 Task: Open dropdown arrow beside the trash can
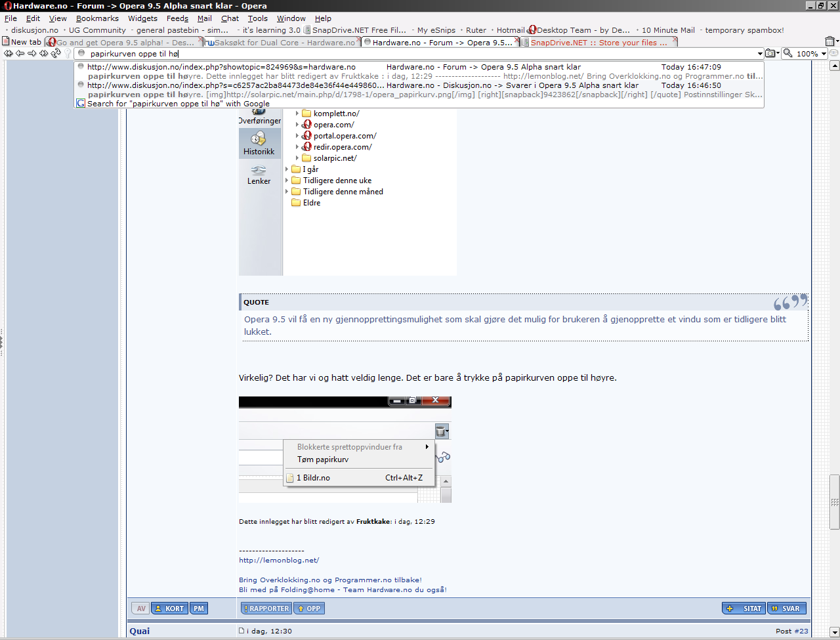(x=837, y=42)
